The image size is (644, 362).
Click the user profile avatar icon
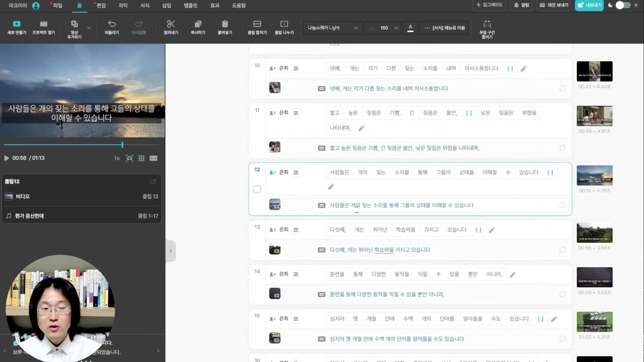tap(36, 6)
